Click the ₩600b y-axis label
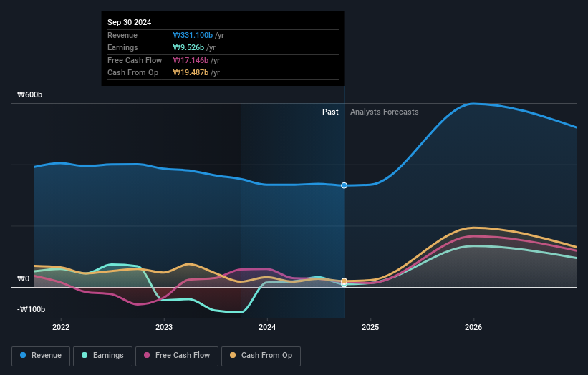This screenshot has width=588, height=375. 29,94
